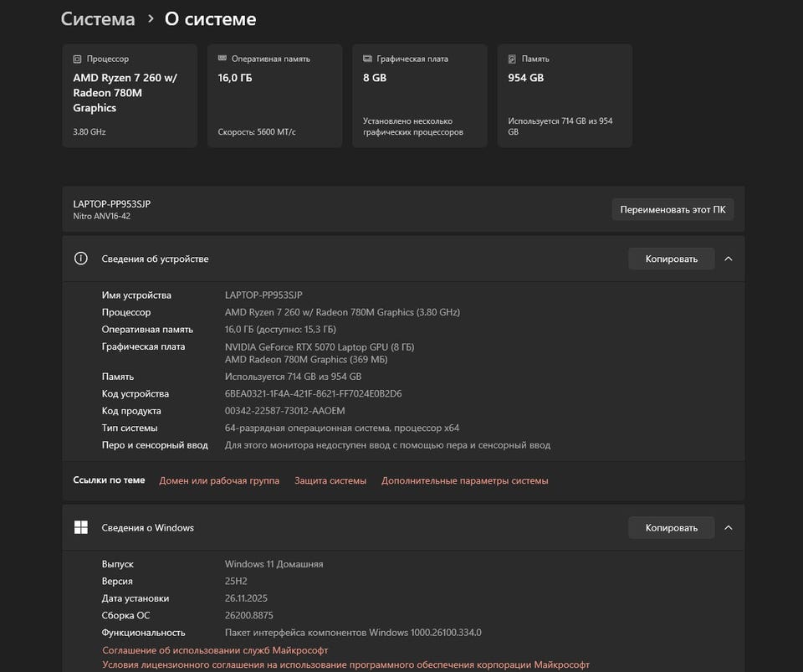The image size is (803, 672).
Task: Click OS build value 26200.8875
Action: (249, 615)
